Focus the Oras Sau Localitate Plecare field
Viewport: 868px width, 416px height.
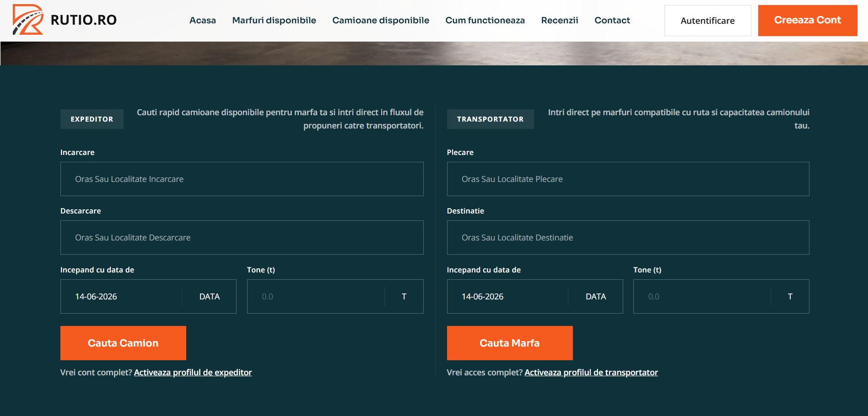[628, 179]
